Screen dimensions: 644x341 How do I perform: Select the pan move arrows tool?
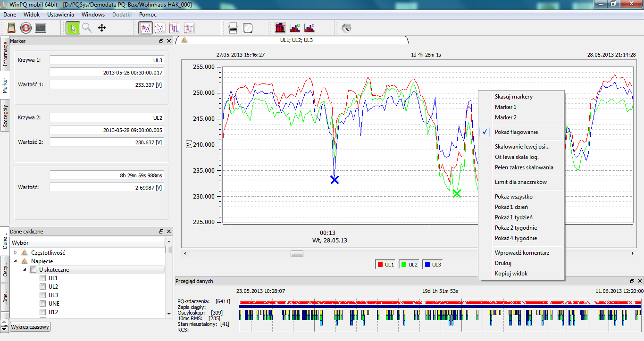click(x=101, y=28)
